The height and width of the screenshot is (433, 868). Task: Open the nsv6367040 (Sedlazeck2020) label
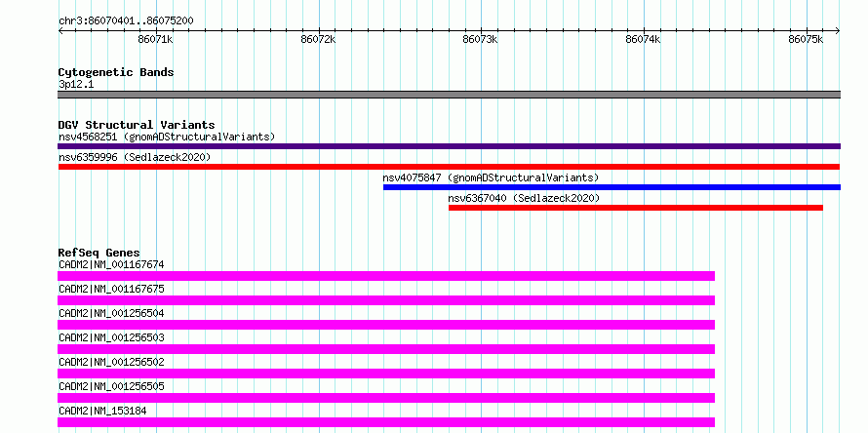coord(524,198)
